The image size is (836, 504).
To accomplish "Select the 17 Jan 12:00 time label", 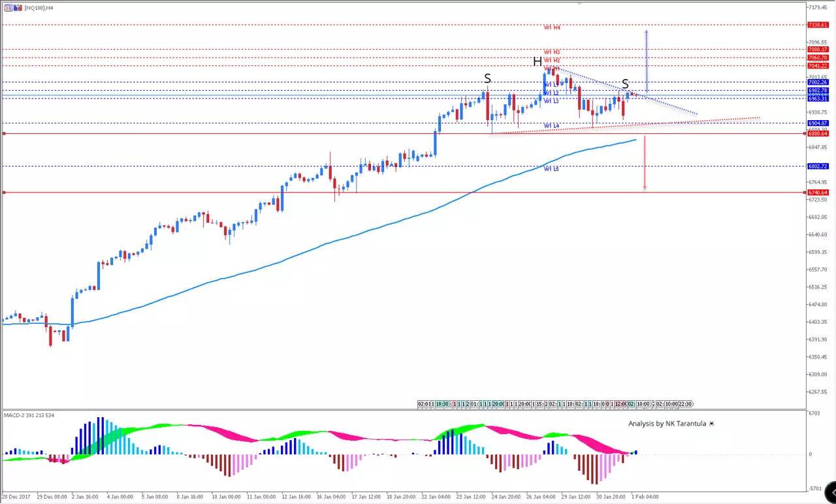I will tap(367, 497).
